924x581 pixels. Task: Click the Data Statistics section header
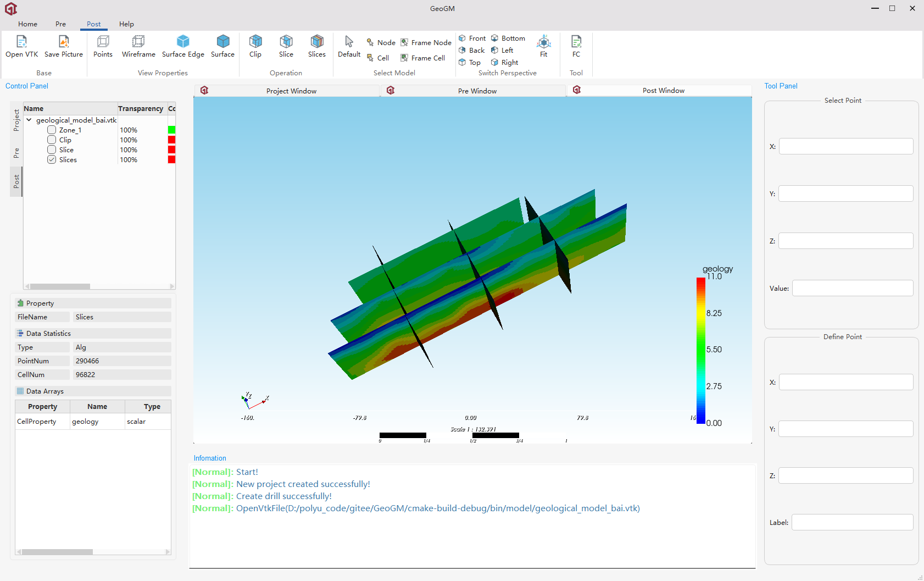(48, 334)
